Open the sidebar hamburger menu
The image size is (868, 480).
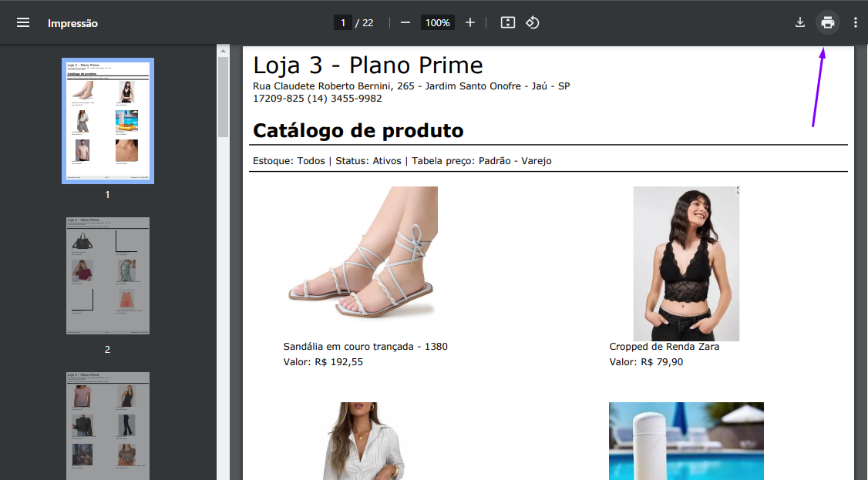coord(22,22)
